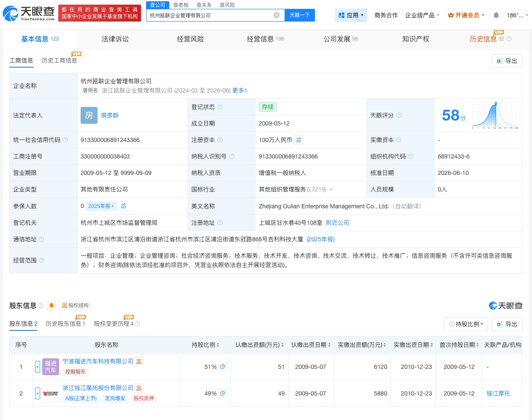Select the 查老板 search tab
This screenshot has width=532, height=420.
pyautogui.click(x=181, y=5)
